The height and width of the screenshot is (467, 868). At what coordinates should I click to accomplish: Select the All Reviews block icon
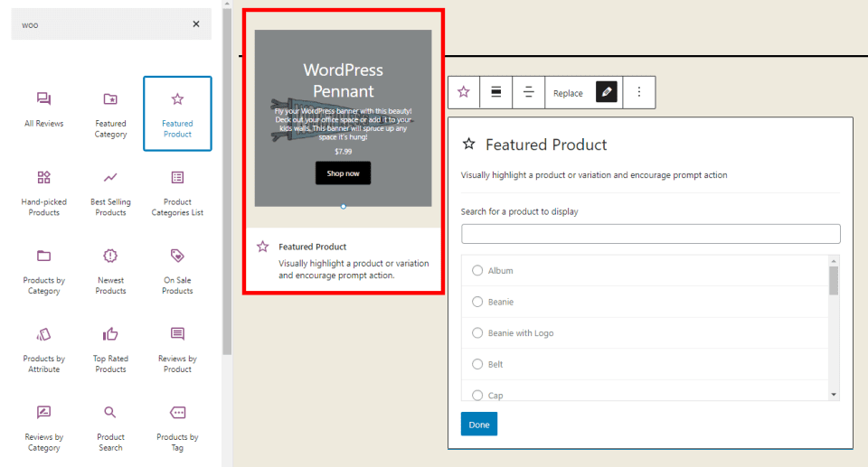pos(43,99)
